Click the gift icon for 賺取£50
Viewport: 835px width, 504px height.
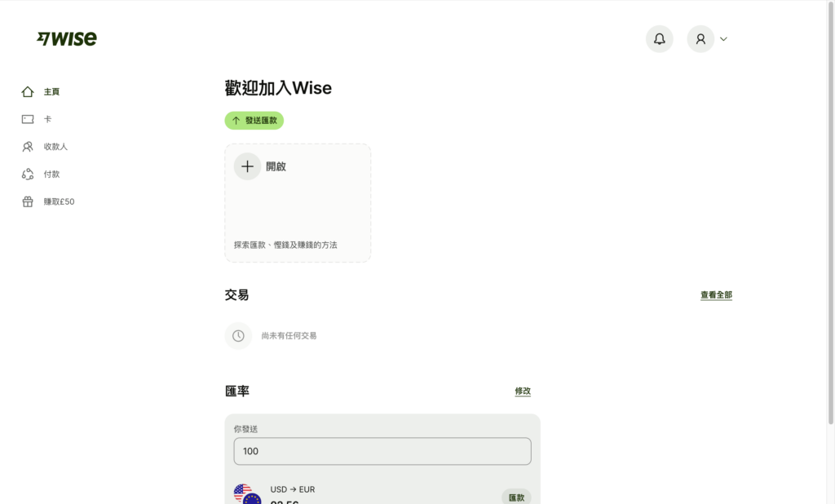tap(28, 201)
